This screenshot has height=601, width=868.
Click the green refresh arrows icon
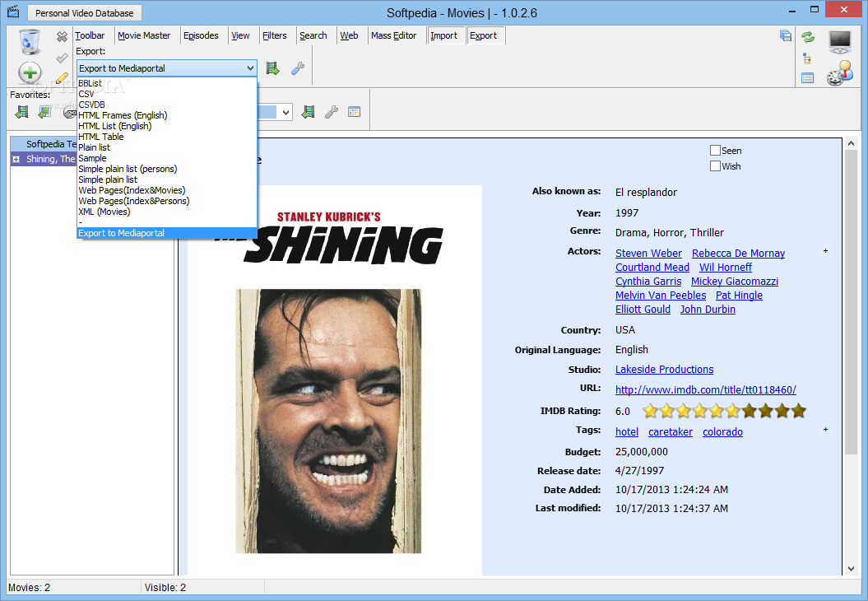[808, 37]
